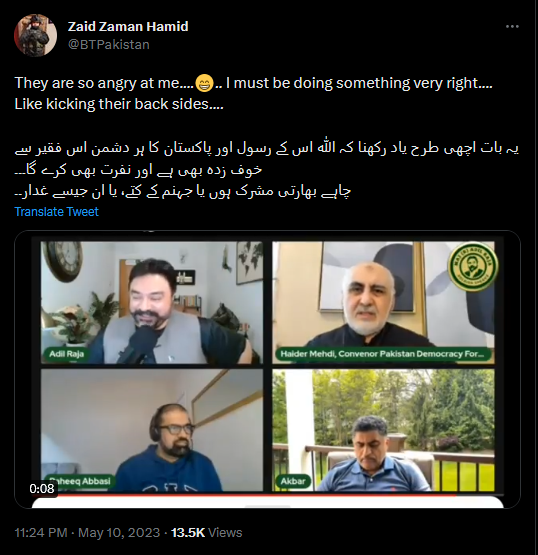Select Haider Mehdi's video panel
This screenshot has height=555, width=538.
pyautogui.click(x=383, y=303)
